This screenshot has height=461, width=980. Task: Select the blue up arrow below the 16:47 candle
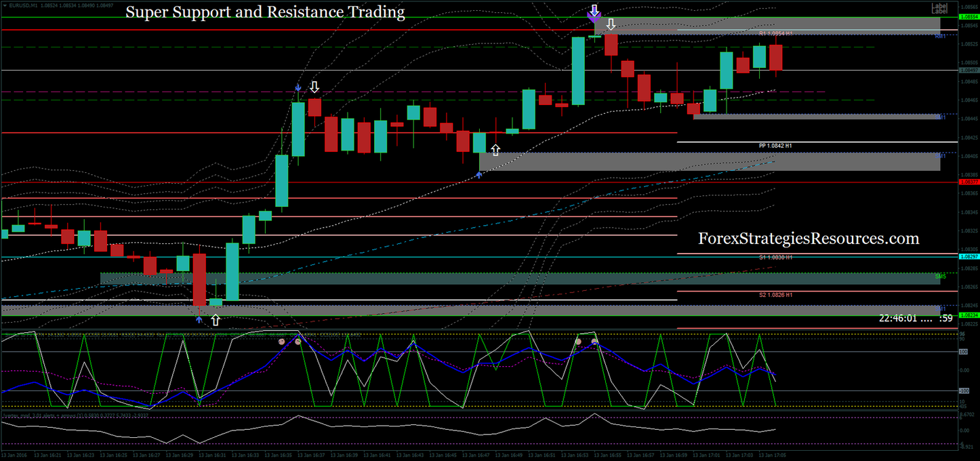click(479, 175)
